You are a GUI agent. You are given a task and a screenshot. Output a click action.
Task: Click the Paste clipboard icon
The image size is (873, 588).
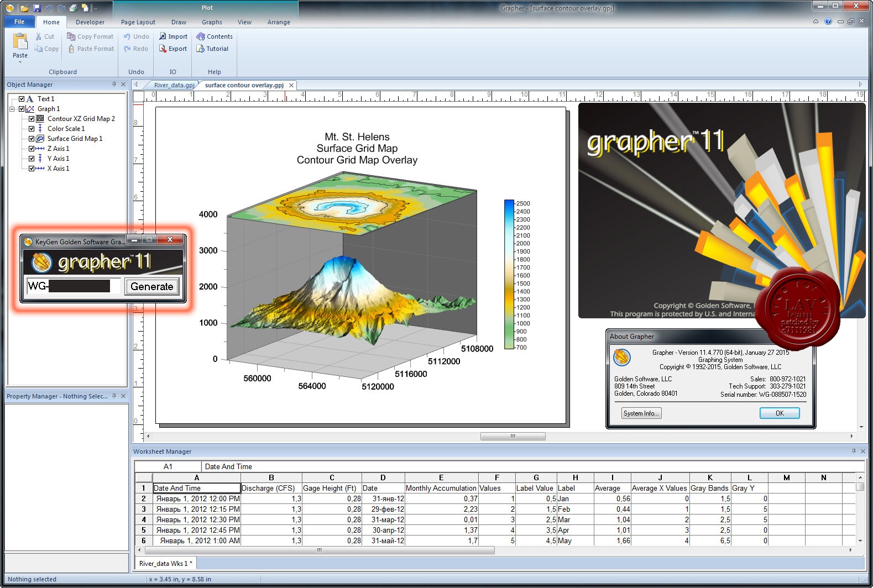coord(20,41)
